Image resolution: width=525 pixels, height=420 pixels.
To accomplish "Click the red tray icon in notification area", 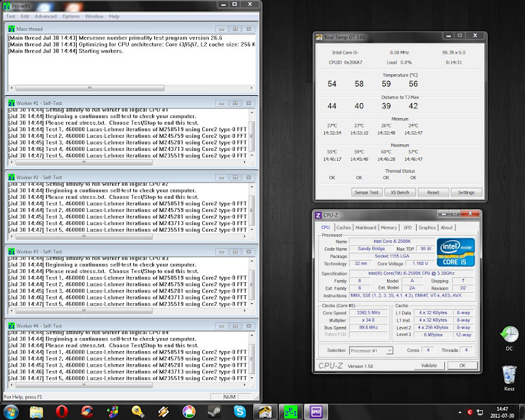I will 470,412.
